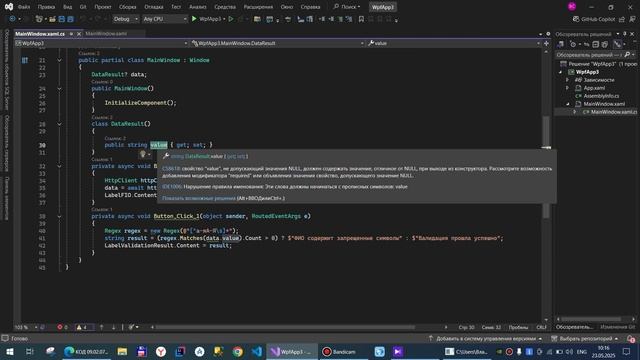The width and height of the screenshot is (640, 360).
Task: Click Solution Explorer home view icon
Action: [561, 44]
